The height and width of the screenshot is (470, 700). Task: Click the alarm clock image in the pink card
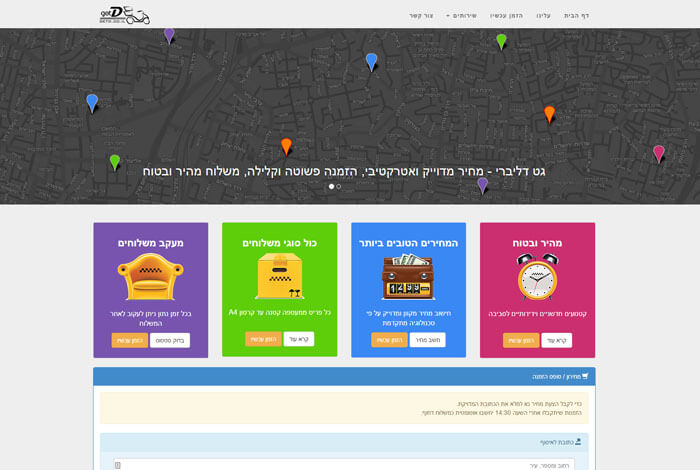[537, 277]
